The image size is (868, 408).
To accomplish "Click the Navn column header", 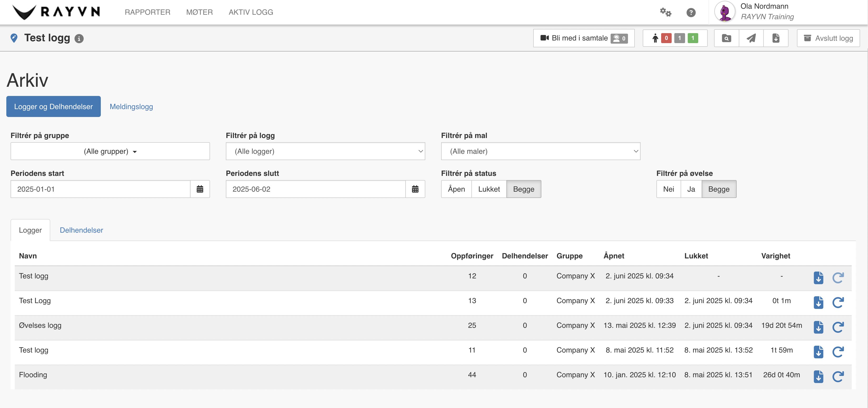I will coord(28,256).
